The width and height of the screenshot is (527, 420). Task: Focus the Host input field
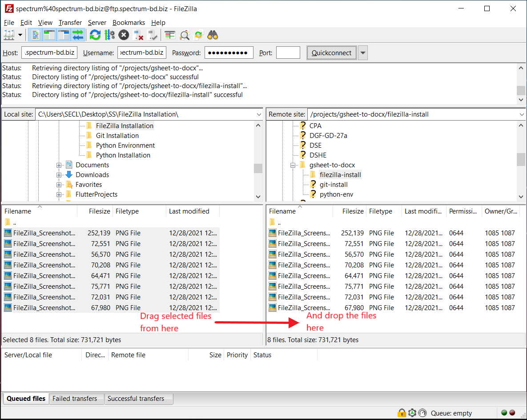coord(49,53)
